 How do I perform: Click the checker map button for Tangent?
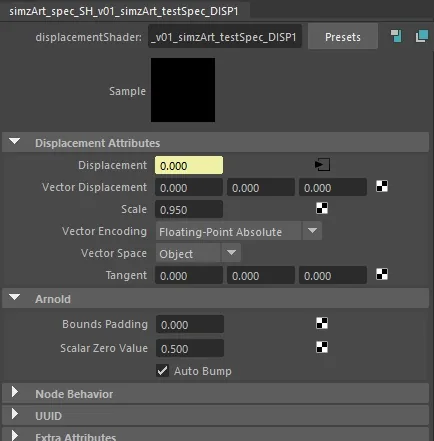pyautogui.click(x=382, y=274)
